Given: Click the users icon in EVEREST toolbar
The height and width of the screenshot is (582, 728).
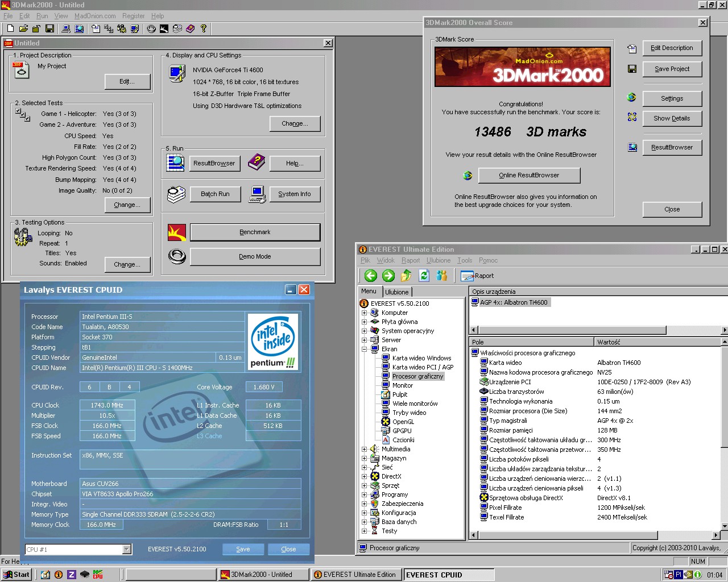Looking at the screenshot, I should pyautogui.click(x=441, y=276).
